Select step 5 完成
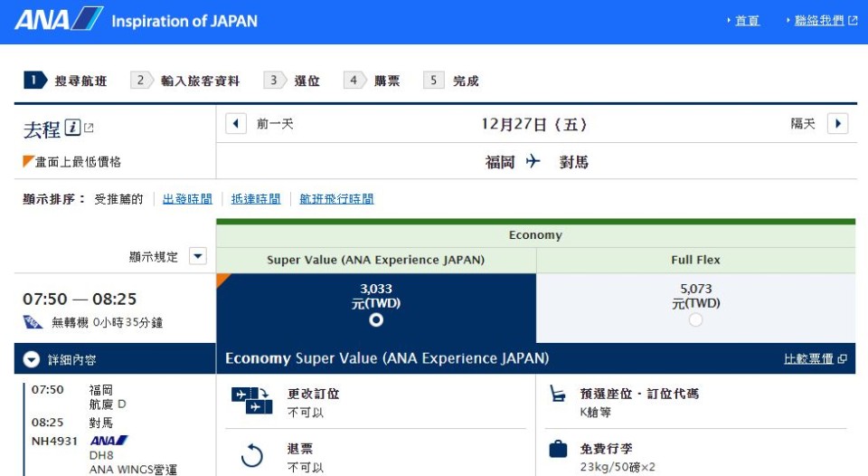 [450, 81]
